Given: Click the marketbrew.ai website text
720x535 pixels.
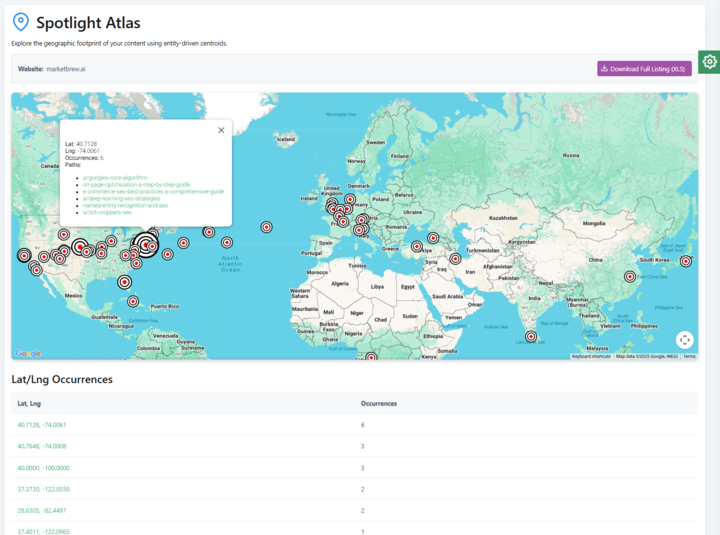Looking at the screenshot, I should coord(66,69).
